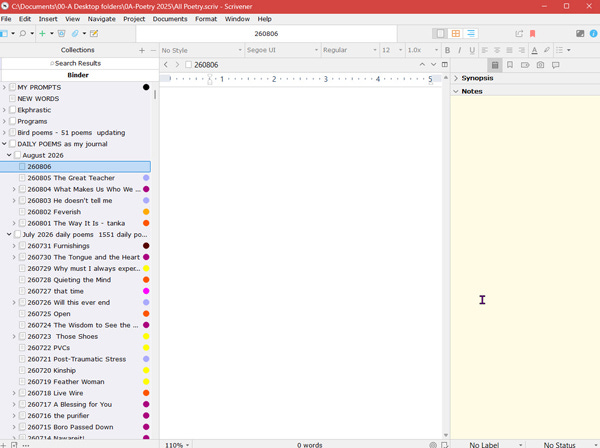Viewport: 600px width, 448px height.
Task: Expand the Synopsis section
Action: (456, 78)
